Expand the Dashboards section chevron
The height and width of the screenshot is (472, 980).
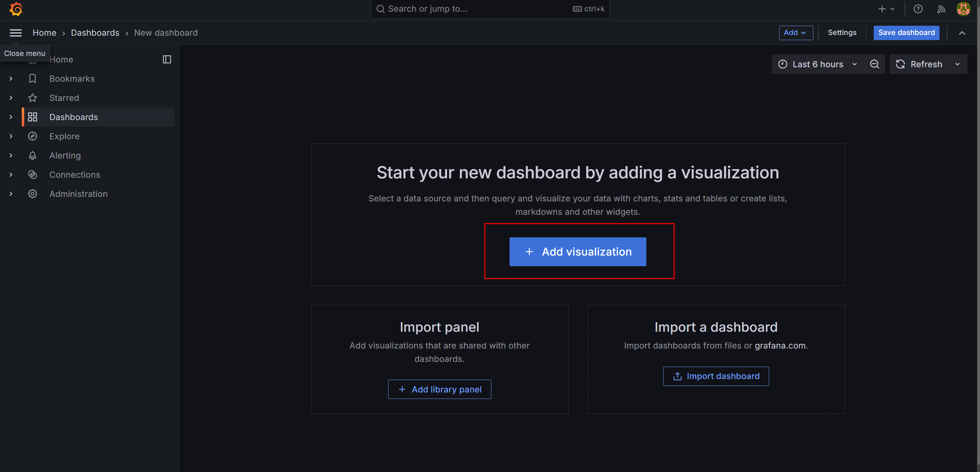click(11, 117)
